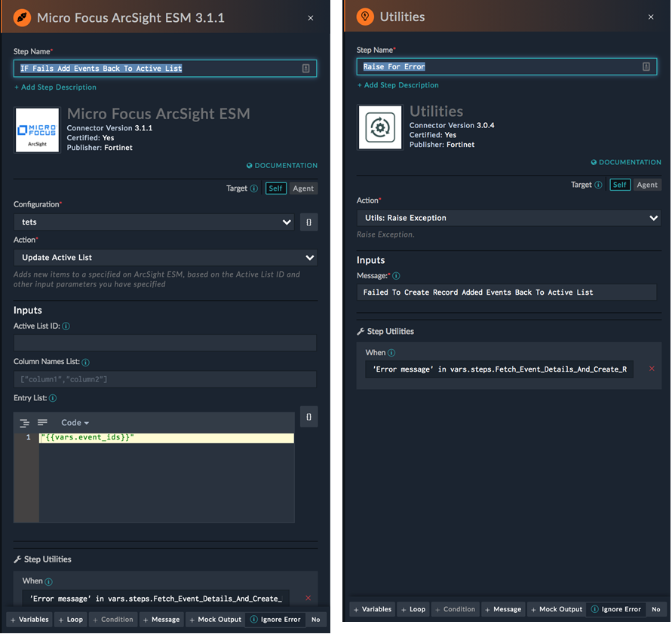672x634 pixels.
Task: Click the curly braces icon next to Configuration
Action: pyautogui.click(x=308, y=222)
